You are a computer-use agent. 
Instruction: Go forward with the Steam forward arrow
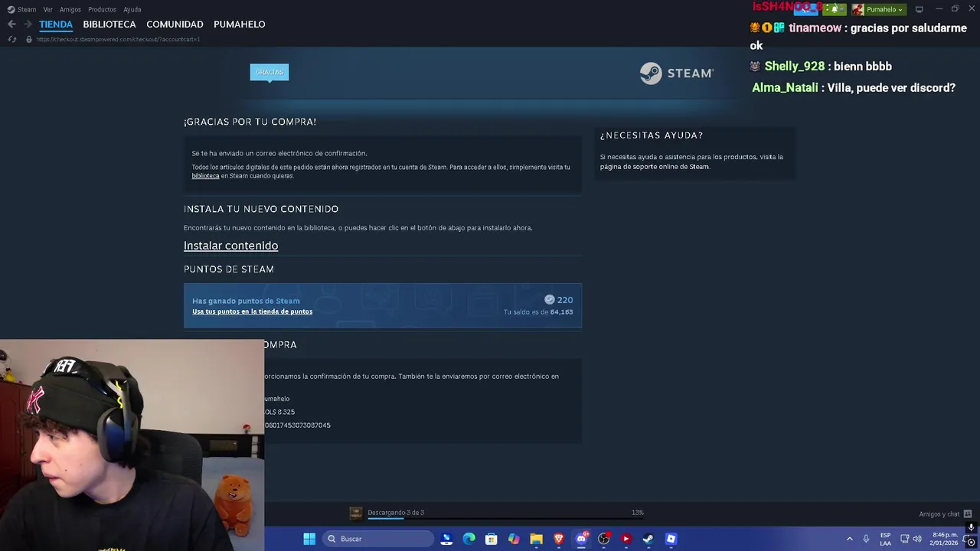coord(28,24)
